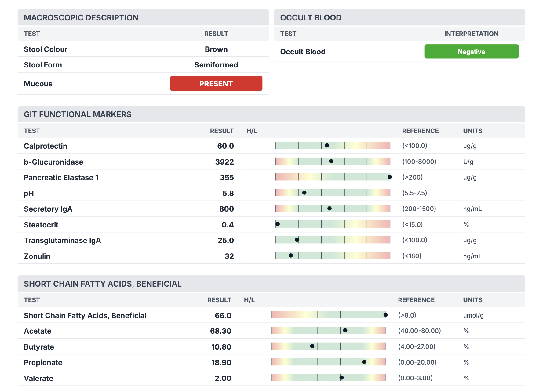The height and width of the screenshot is (392, 543).
Task: Select the b-Glucuronidase reference range (100-8000)
Action: tap(419, 162)
